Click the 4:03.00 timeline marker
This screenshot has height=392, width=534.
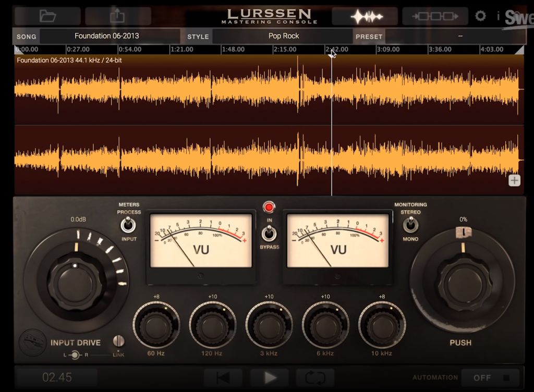tap(492, 50)
